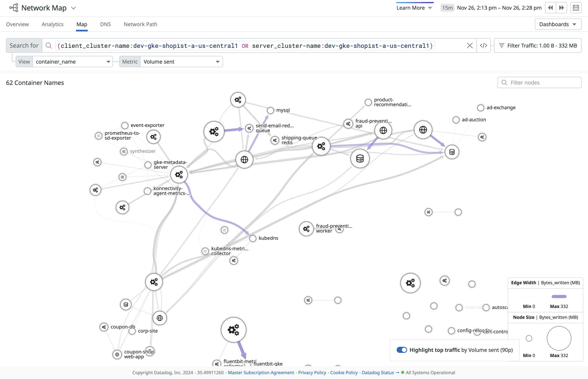Step time range backward with rewind icon
Image resolution: width=588 pixels, height=379 pixels.
(x=550, y=8)
